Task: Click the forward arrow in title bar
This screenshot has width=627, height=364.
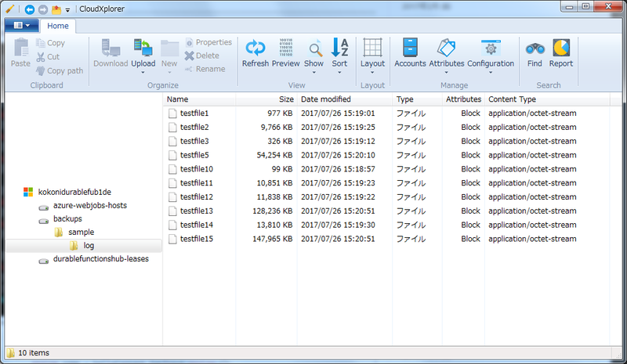Action: point(43,9)
